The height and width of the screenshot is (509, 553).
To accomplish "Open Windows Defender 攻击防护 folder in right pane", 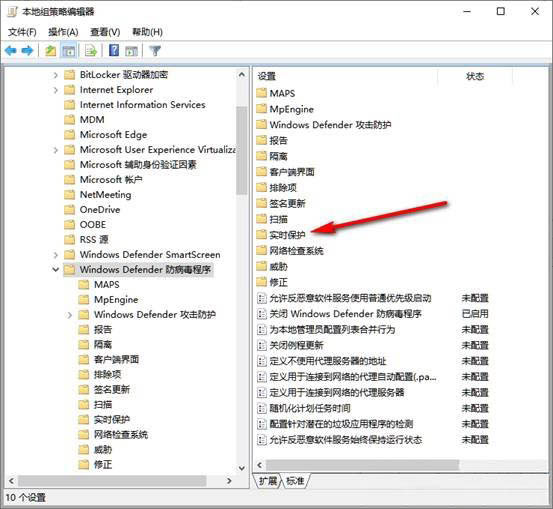I will coord(330,125).
